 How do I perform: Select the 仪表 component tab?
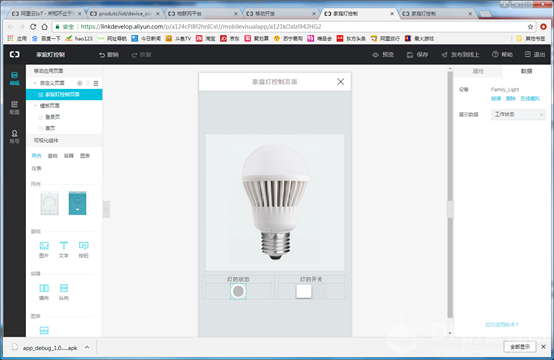[x=36, y=169]
